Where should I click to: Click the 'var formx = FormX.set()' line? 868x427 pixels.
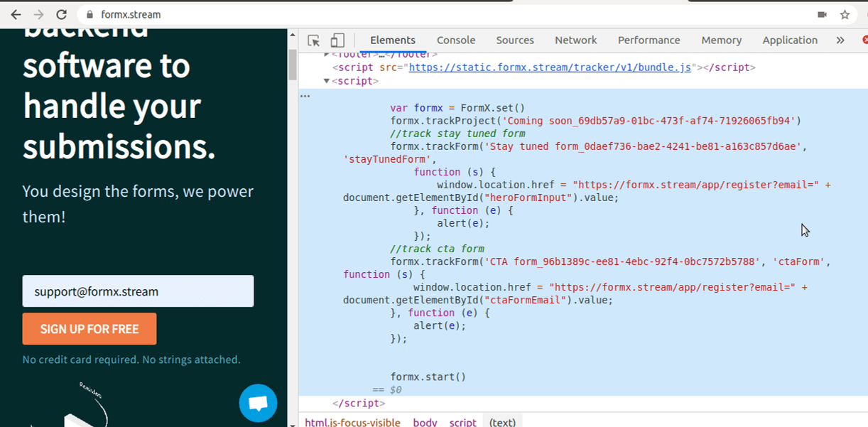coord(457,108)
